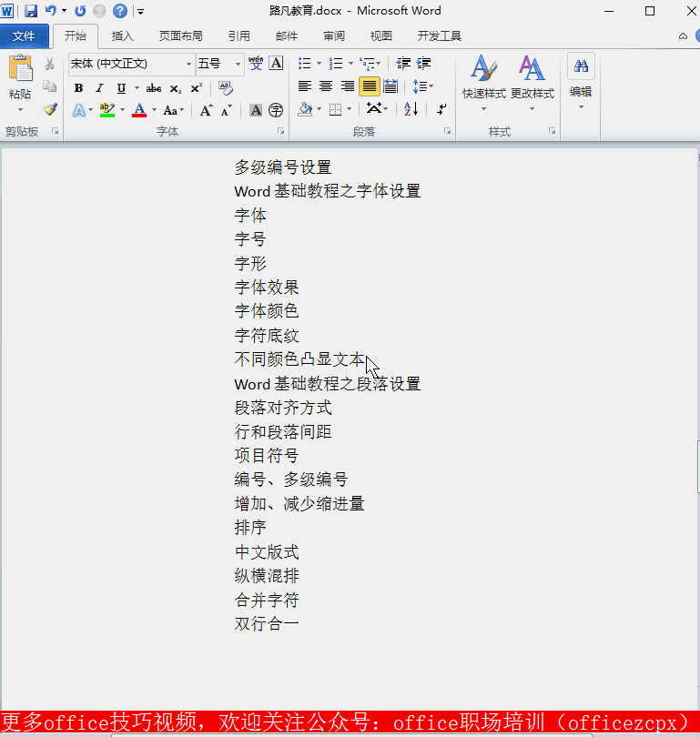
Task: Toggle Italic formatting
Action: (x=99, y=88)
